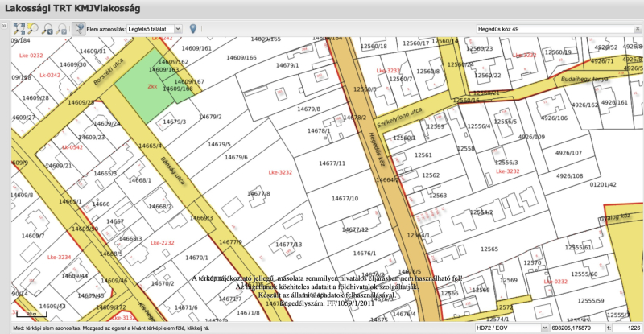Click the coordinate field showing 698205,175879

click(573, 328)
